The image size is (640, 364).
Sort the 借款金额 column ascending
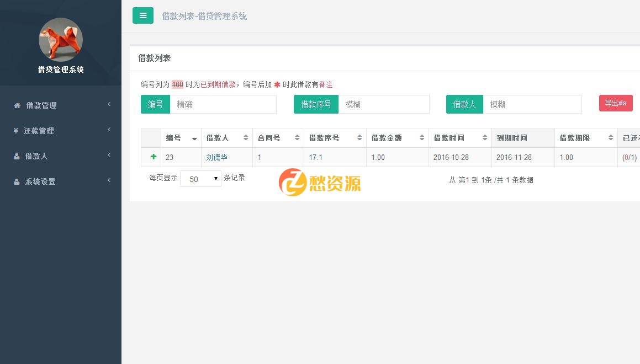pyautogui.click(x=423, y=136)
